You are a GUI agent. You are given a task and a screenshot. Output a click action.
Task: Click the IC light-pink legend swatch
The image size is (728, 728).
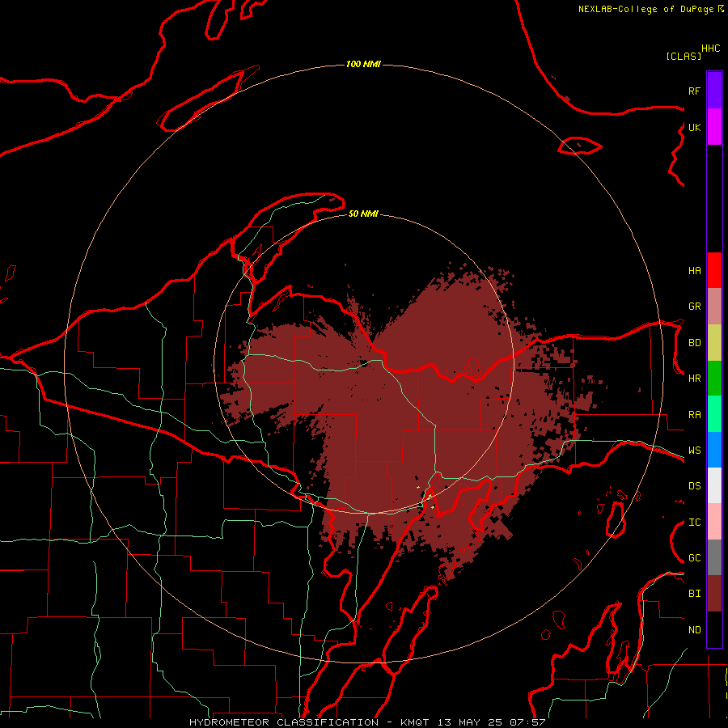pyautogui.click(x=714, y=522)
